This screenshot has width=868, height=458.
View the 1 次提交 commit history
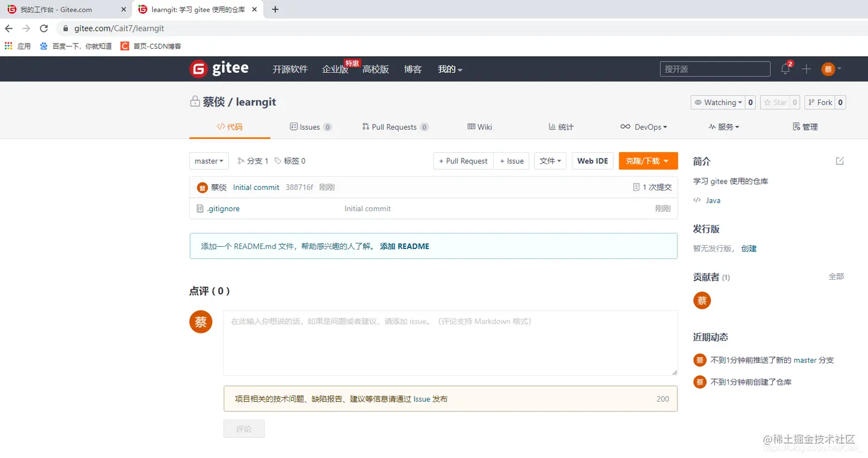point(652,188)
